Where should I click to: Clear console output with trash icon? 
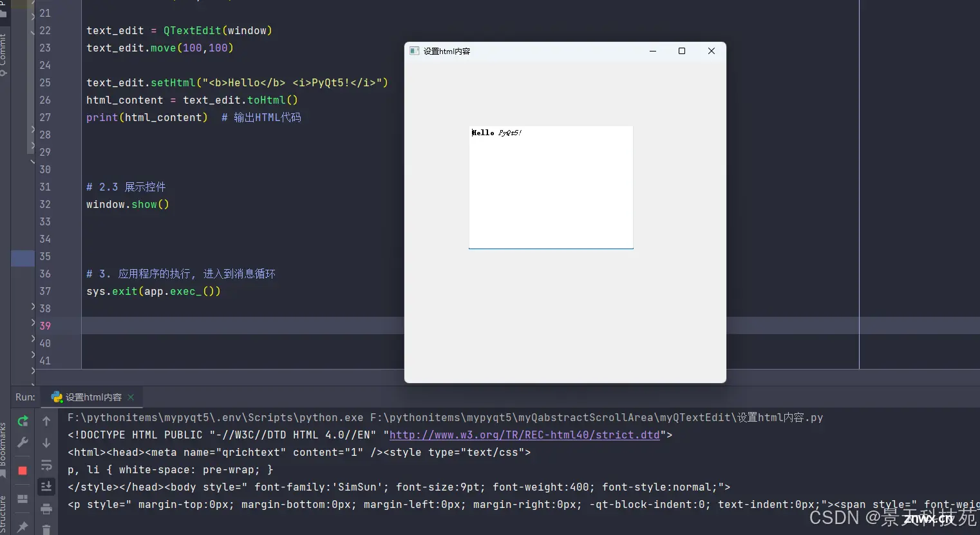pyautogui.click(x=46, y=530)
